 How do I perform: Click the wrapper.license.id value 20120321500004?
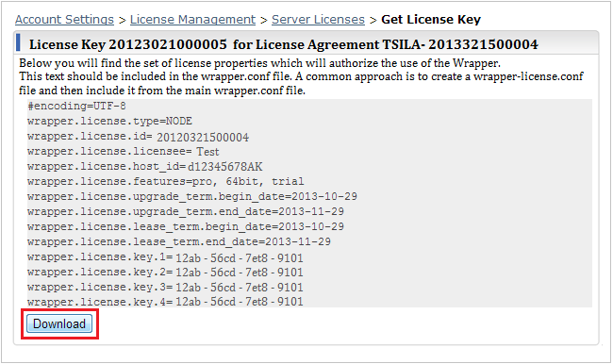point(203,138)
